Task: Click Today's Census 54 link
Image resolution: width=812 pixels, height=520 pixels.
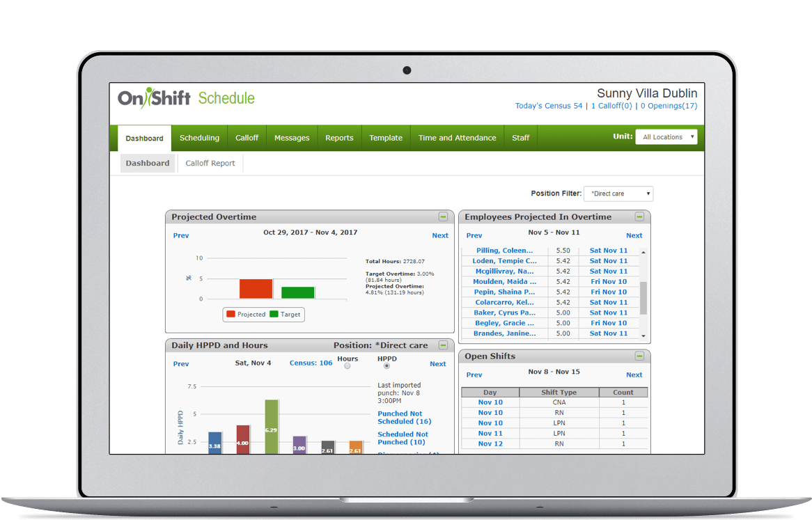Action: coord(548,106)
